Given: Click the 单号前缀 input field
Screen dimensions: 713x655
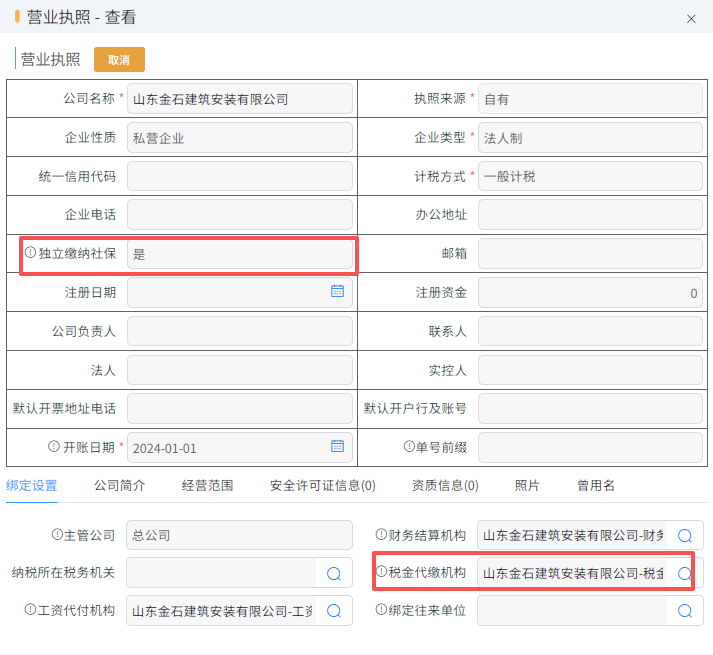Looking at the screenshot, I should click(590, 448).
